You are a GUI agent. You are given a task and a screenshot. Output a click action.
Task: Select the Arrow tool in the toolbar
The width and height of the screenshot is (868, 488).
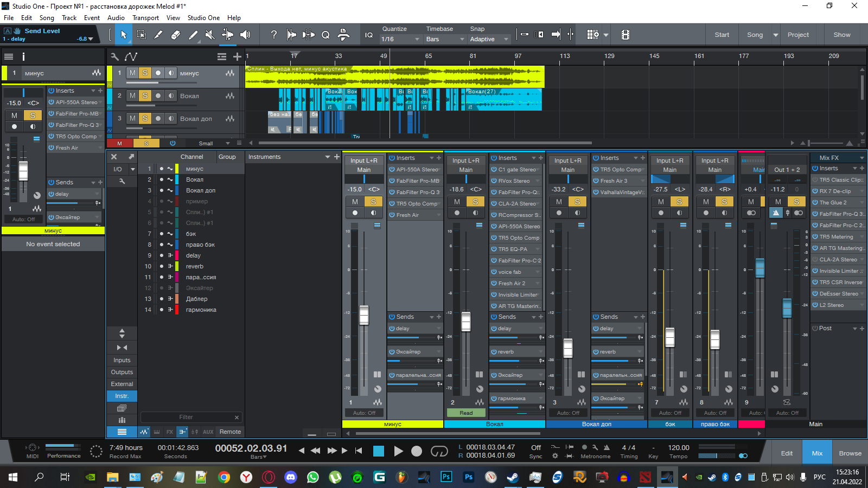(x=124, y=35)
